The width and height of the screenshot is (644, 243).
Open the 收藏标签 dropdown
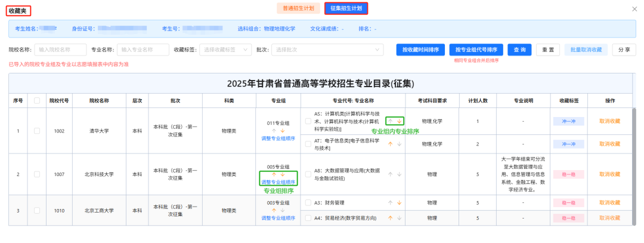pyautogui.click(x=225, y=50)
